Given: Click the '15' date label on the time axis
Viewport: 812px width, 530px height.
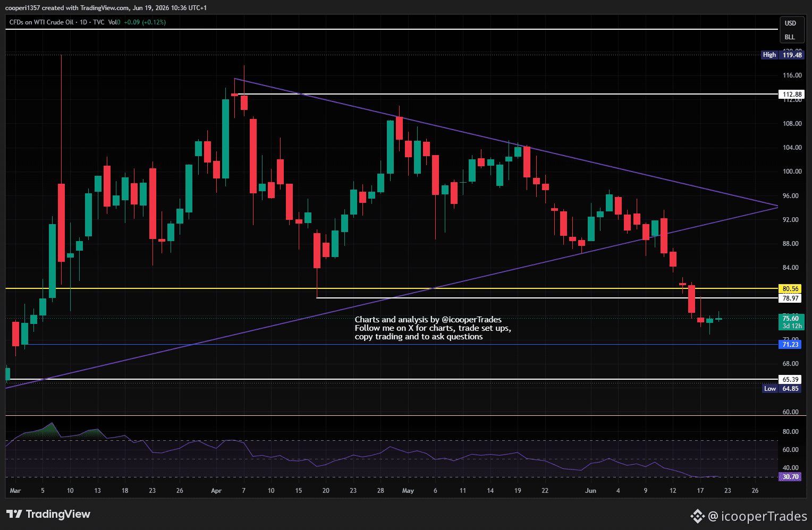Looking at the screenshot, I should (299, 491).
